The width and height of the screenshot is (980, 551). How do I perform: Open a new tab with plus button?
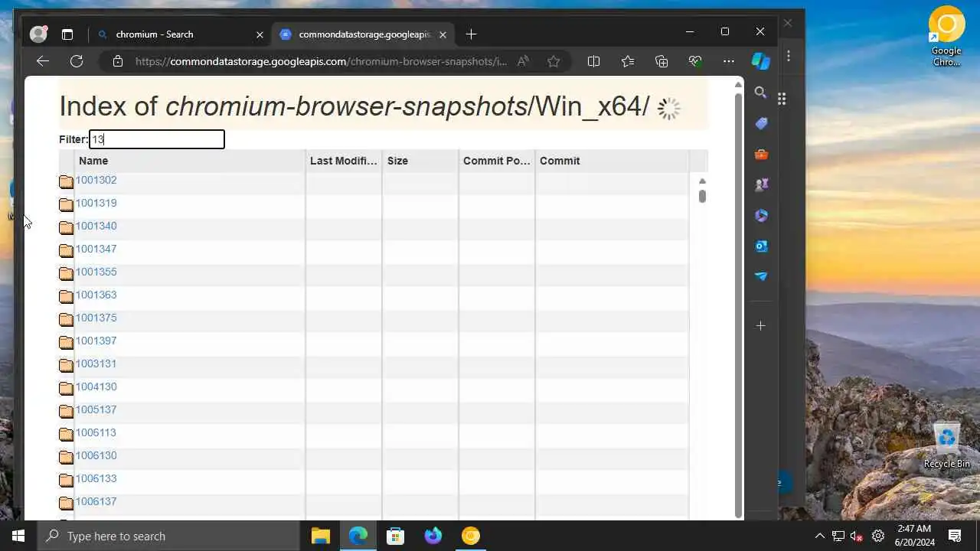471,34
